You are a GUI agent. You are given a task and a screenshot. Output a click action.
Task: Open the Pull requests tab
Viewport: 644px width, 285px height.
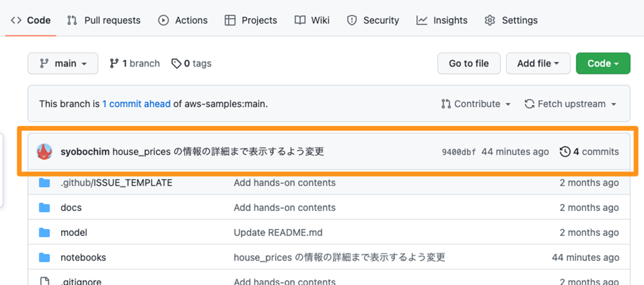point(104,20)
